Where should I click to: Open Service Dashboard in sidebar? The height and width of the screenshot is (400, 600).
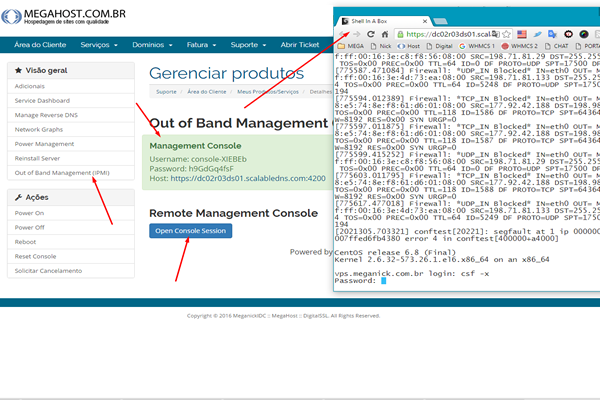(x=71, y=101)
